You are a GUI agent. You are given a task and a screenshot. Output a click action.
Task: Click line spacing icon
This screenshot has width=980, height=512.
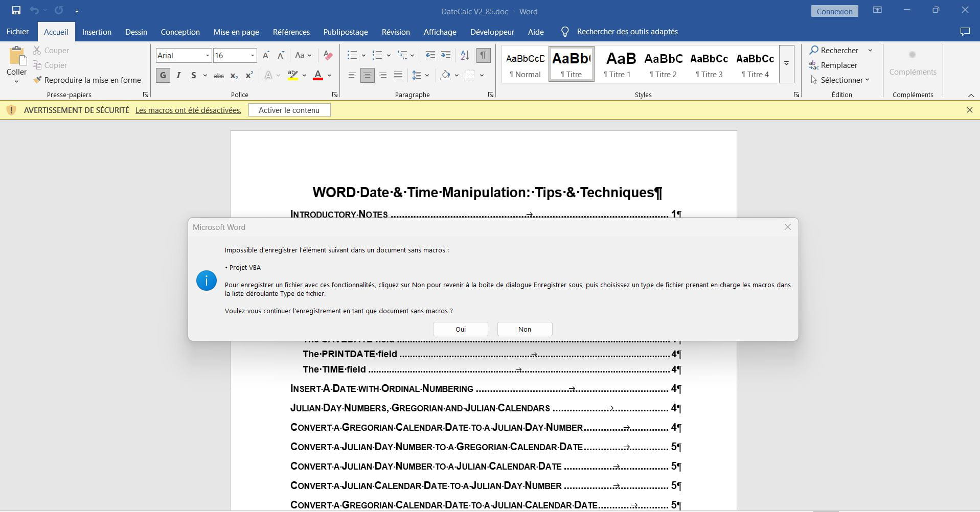coord(417,75)
